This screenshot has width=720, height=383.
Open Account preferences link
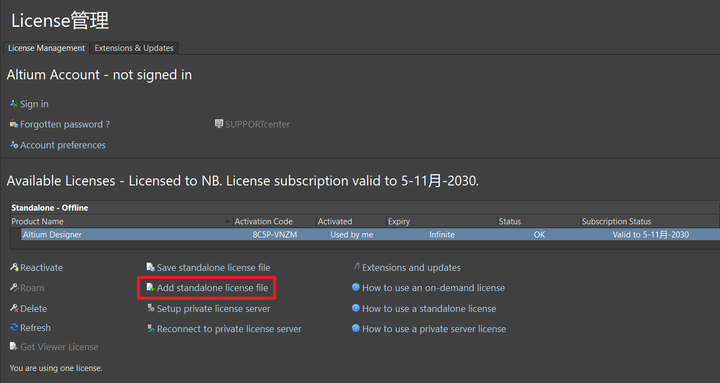[62, 145]
